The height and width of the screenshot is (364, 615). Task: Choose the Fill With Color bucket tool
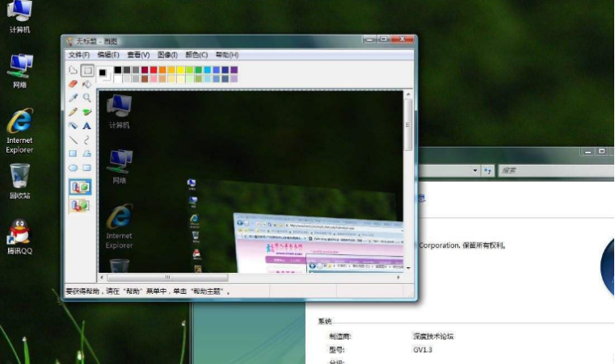click(86, 84)
